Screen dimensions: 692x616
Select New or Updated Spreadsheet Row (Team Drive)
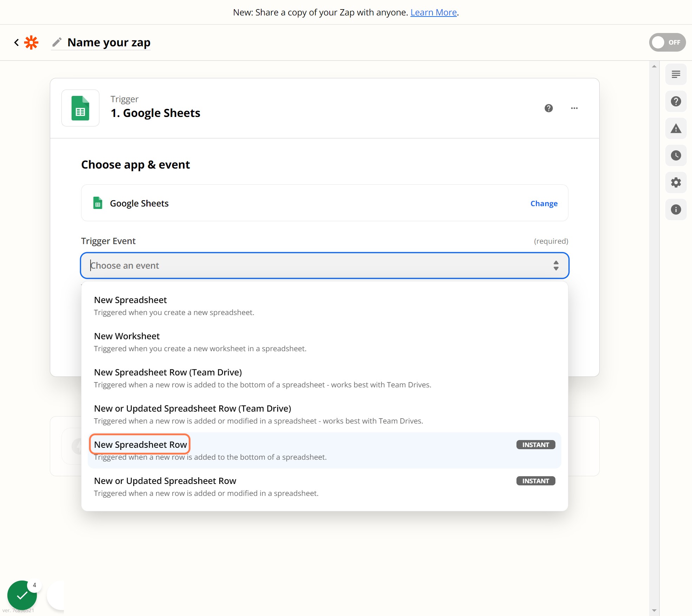[324, 414]
